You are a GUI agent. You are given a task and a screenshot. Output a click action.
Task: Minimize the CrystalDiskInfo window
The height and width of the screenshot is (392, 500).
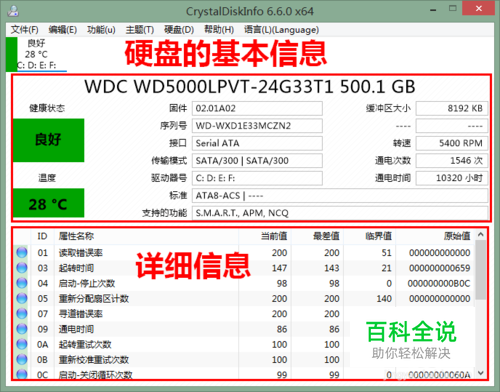(433, 10)
